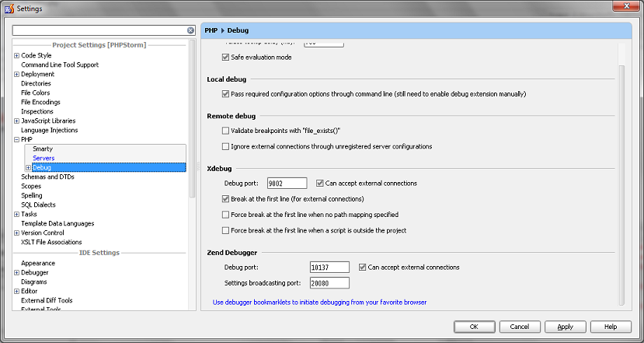Select Inspections item
Screen dimensions: 644x343
point(37,111)
